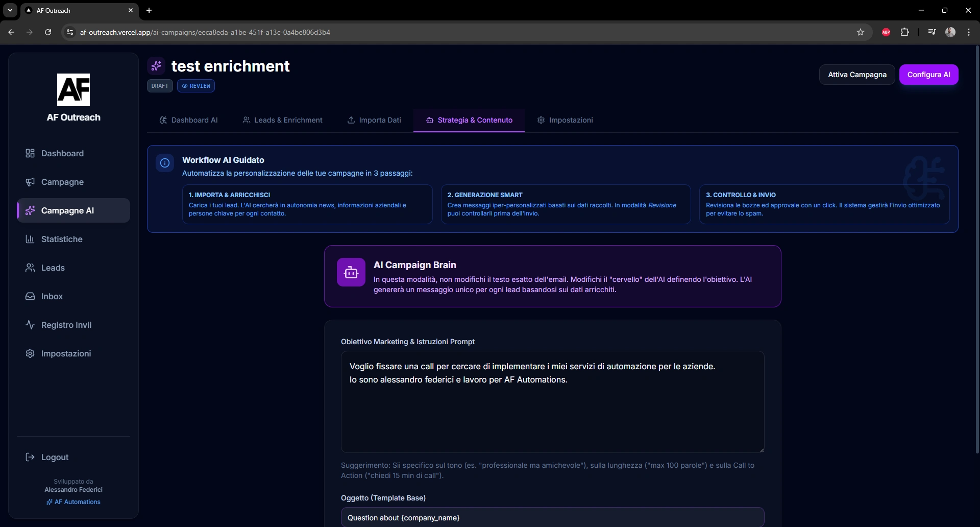Click the Campagne megaphone icon
Viewport: 980px width, 527px height.
[30, 182]
